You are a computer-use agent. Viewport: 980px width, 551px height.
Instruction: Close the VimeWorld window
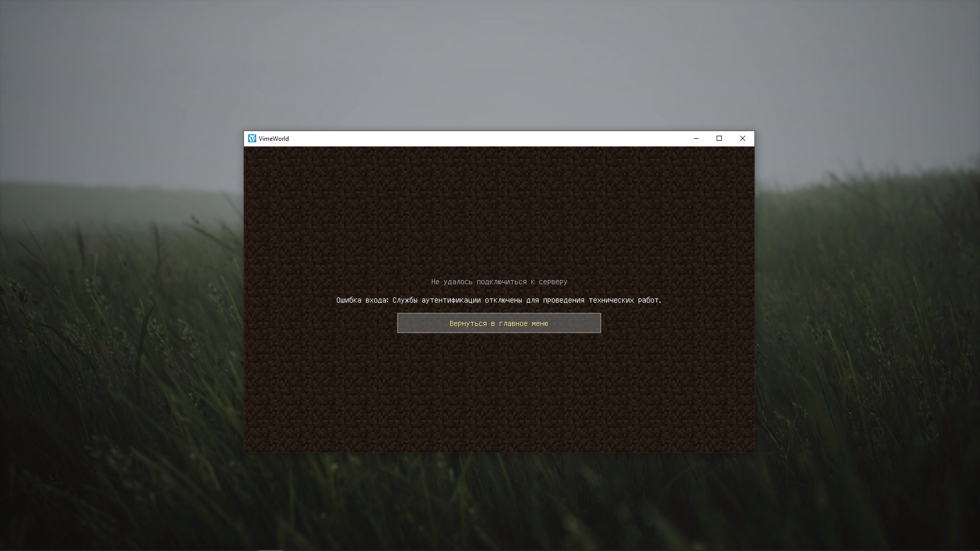point(743,138)
